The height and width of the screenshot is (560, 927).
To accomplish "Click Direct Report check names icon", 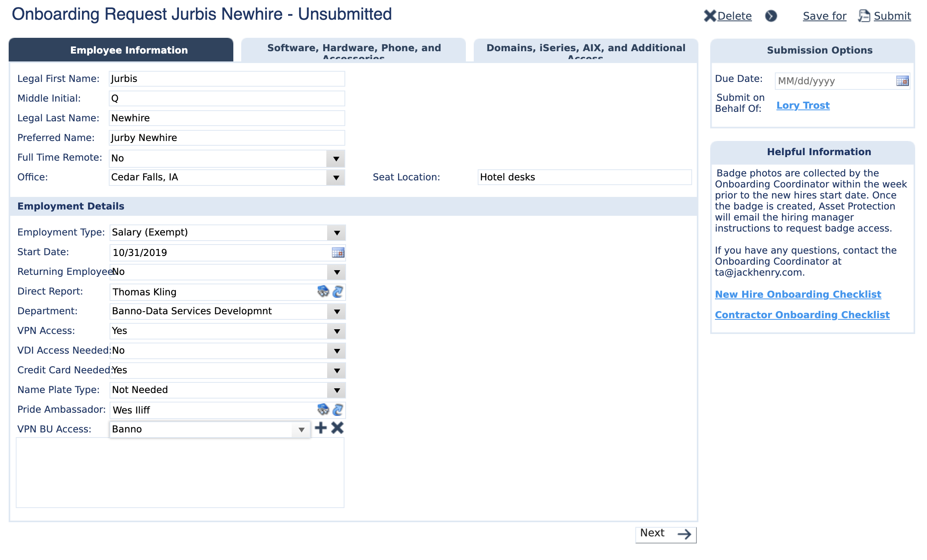I will pyautogui.click(x=338, y=291).
